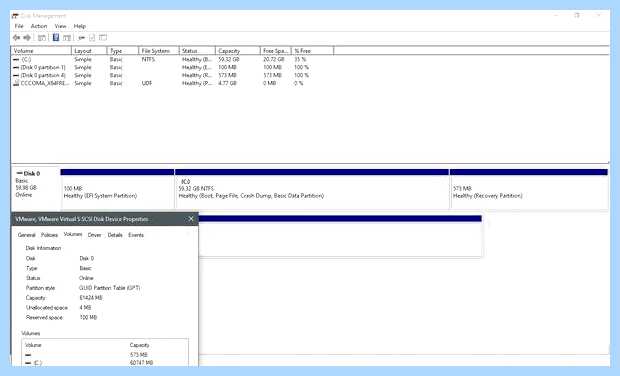
Task: Click the disc icon beside CCCOMA_X64FRE volume
Action: coord(16,83)
